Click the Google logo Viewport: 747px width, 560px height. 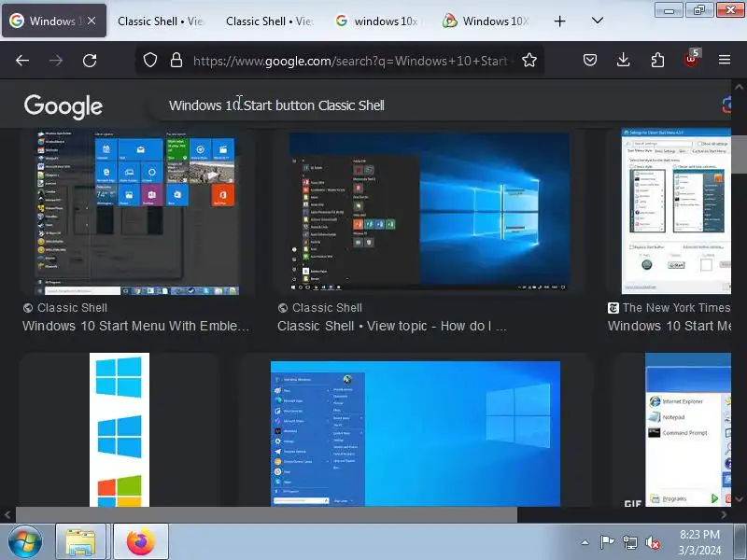(x=63, y=106)
